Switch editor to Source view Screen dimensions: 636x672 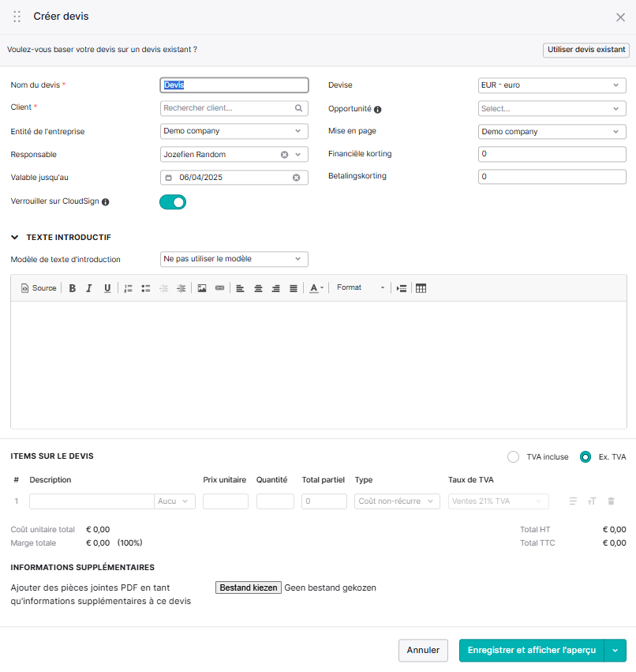[39, 288]
